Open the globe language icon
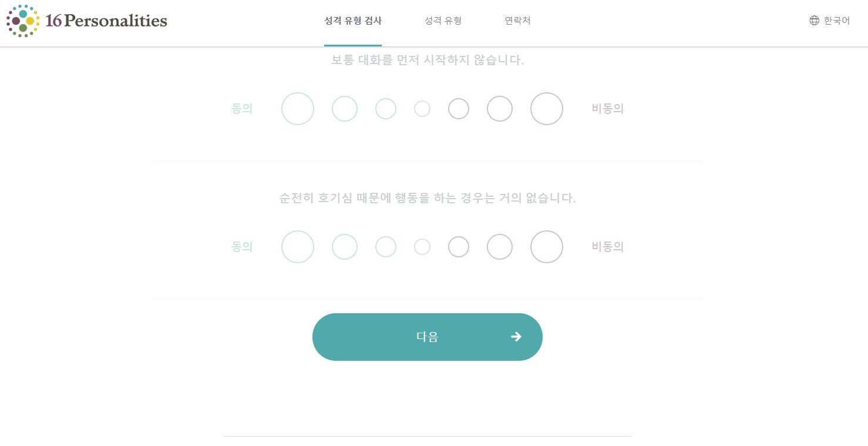This screenshot has width=868, height=446. (x=815, y=21)
